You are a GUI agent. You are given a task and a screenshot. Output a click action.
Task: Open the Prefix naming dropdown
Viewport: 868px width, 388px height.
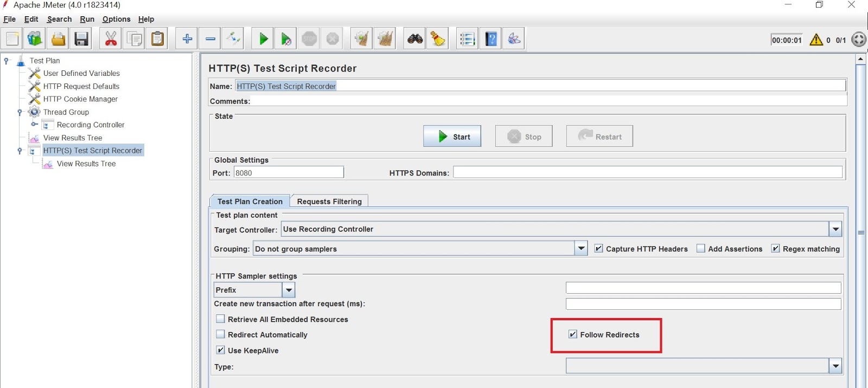(289, 290)
